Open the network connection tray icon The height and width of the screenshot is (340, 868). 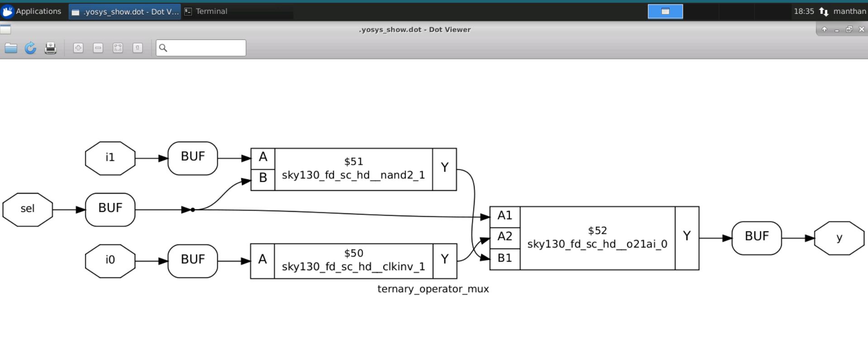(x=824, y=12)
